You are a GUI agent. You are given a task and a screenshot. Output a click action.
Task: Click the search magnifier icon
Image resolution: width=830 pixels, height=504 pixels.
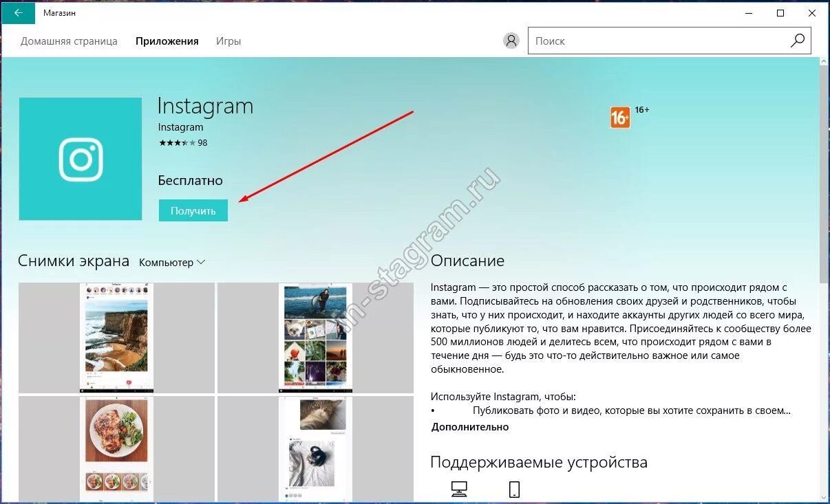pos(797,41)
